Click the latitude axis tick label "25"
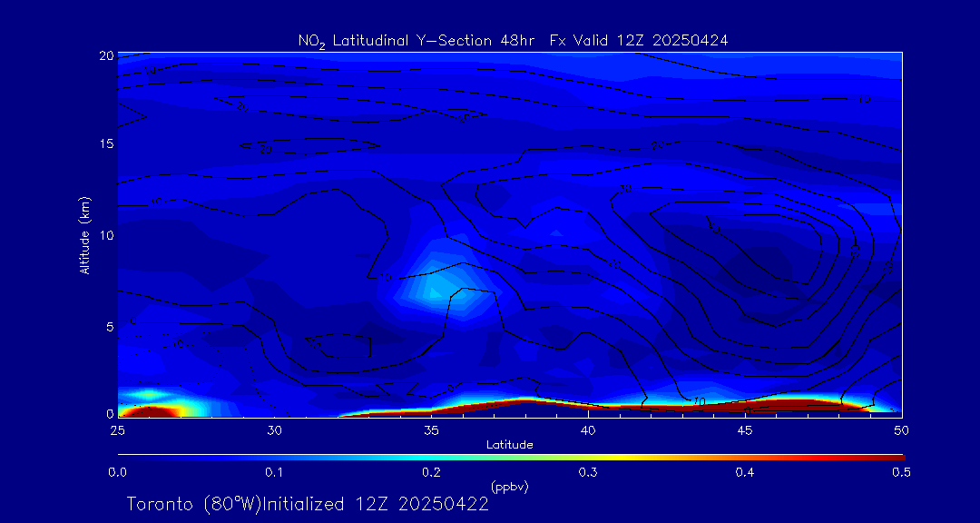980x523 pixels. 117,429
